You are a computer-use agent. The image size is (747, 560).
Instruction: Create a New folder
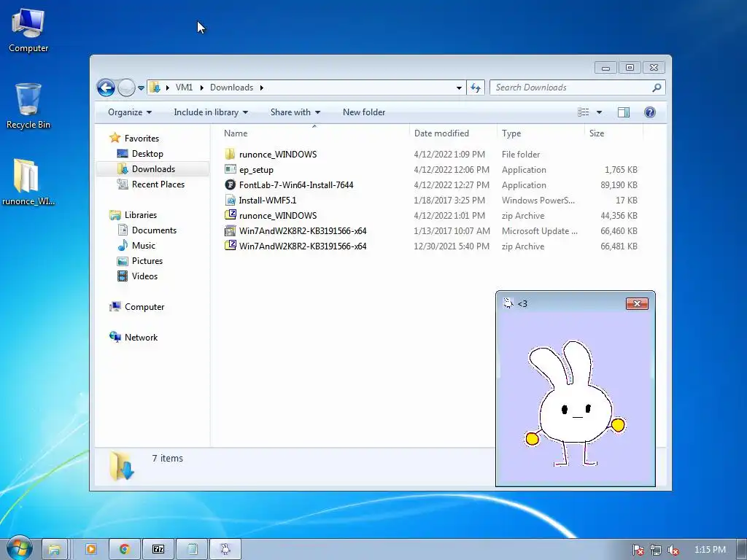(364, 112)
